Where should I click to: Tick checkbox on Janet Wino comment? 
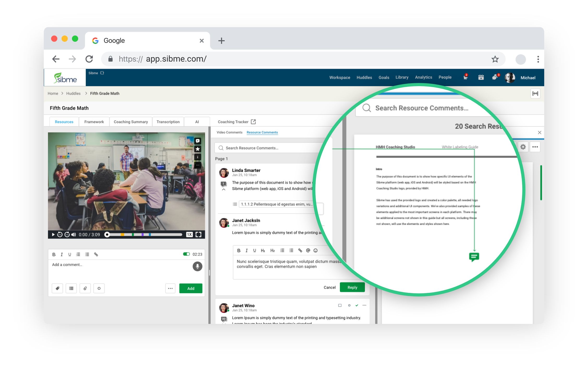[x=340, y=305]
